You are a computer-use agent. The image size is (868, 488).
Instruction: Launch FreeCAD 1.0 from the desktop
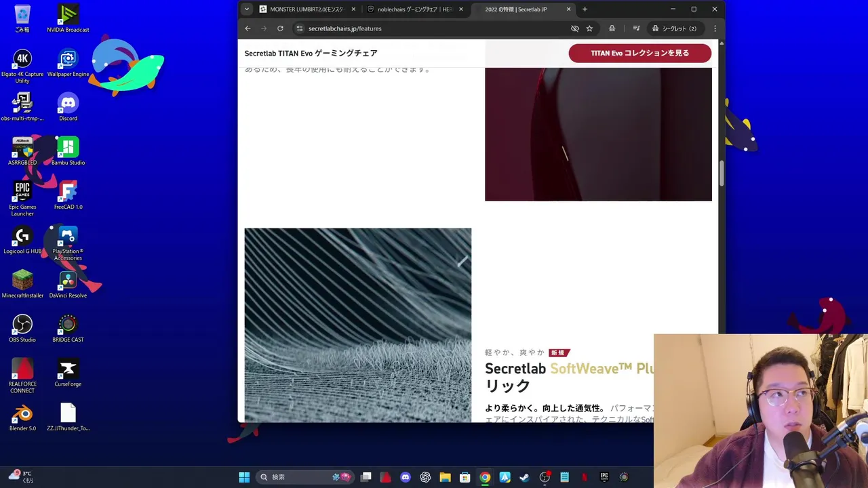[x=68, y=195]
